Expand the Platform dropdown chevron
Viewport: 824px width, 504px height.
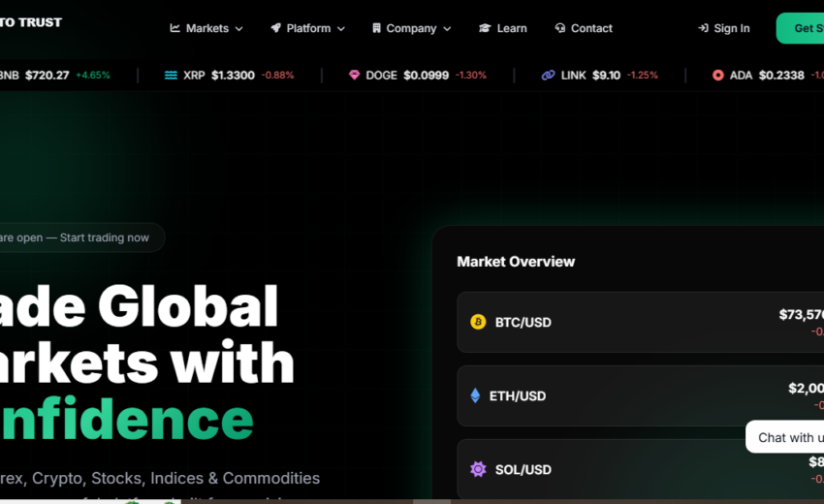click(x=341, y=29)
